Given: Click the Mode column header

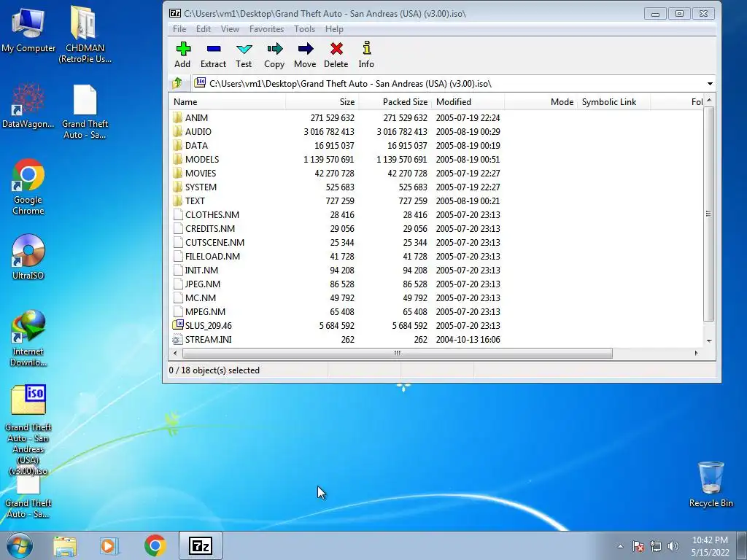Looking at the screenshot, I should pos(541,102).
